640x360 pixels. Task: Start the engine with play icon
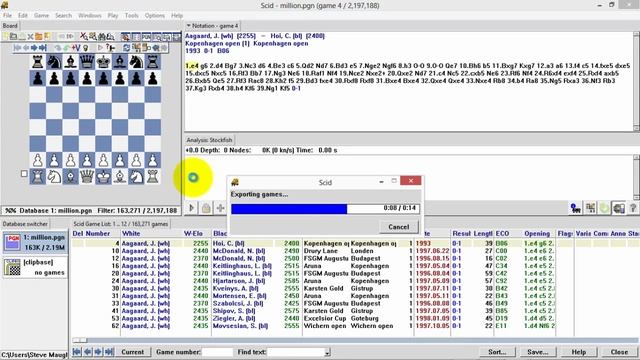tap(191, 208)
